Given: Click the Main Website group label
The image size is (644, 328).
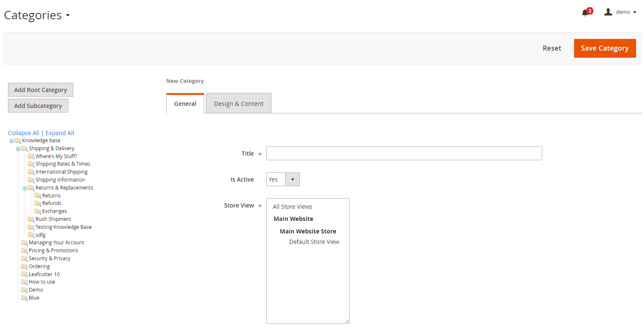Looking at the screenshot, I should click(294, 219).
